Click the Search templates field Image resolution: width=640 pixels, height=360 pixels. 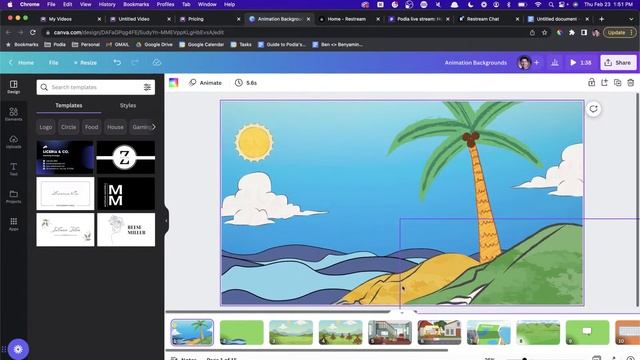[96, 87]
